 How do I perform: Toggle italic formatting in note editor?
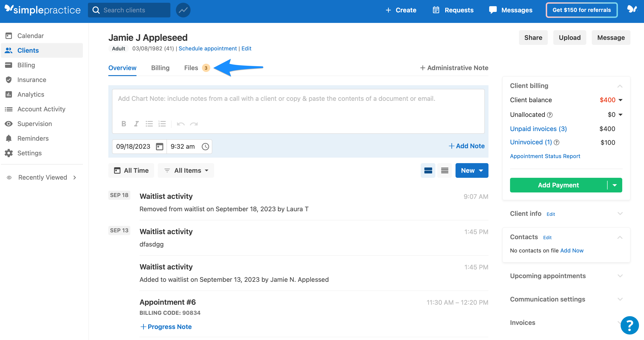click(x=136, y=123)
